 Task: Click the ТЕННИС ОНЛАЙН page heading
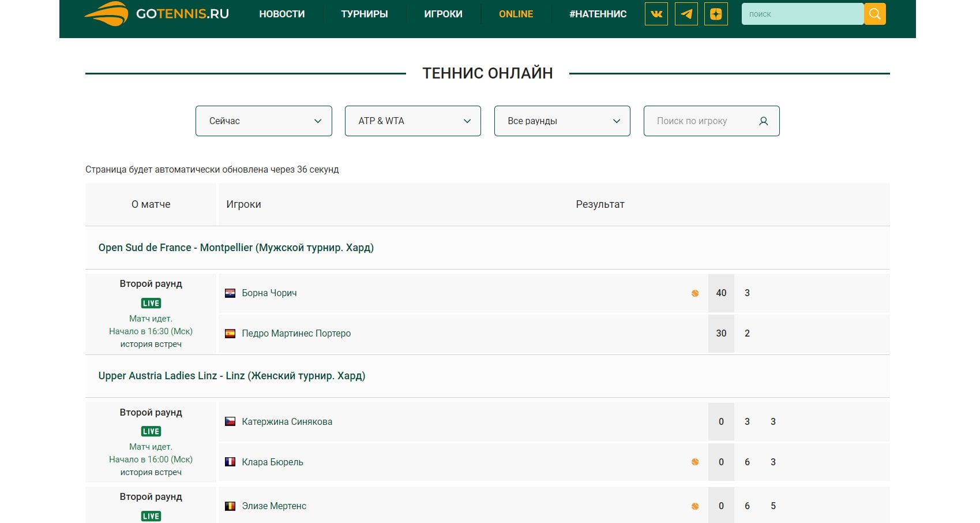coord(487,73)
